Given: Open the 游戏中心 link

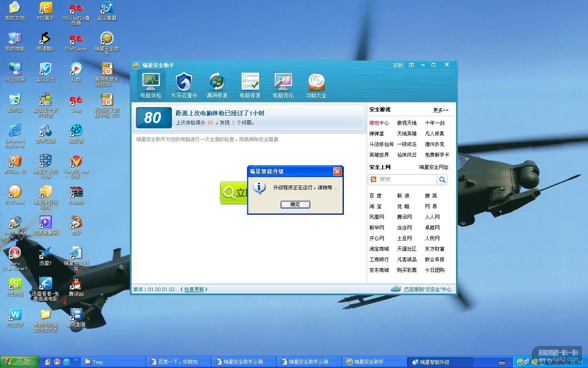Looking at the screenshot, I should tap(379, 123).
